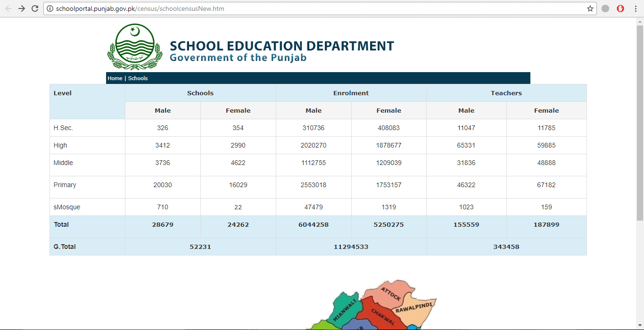Image resolution: width=644 pixels, height=330 pixels.
Task: Click the Middle row label
Action: 63,163
